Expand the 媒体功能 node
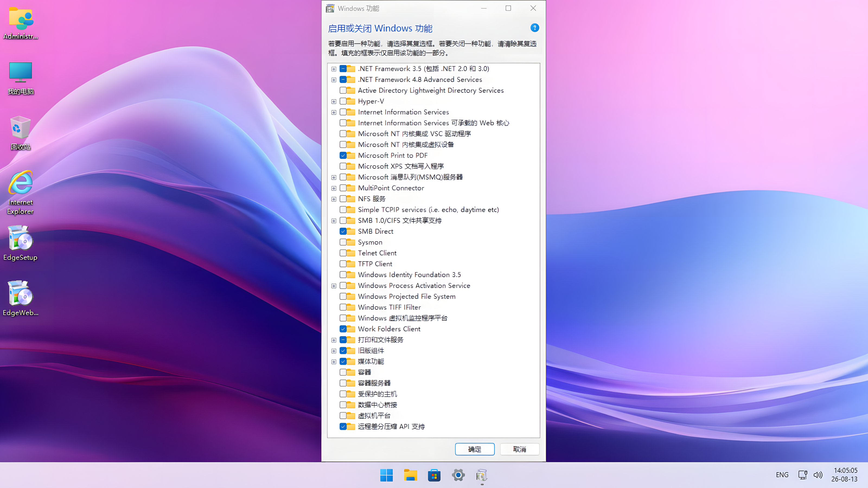Image resolution: width=868 pixels, height=488 pixels. [334, 362]
